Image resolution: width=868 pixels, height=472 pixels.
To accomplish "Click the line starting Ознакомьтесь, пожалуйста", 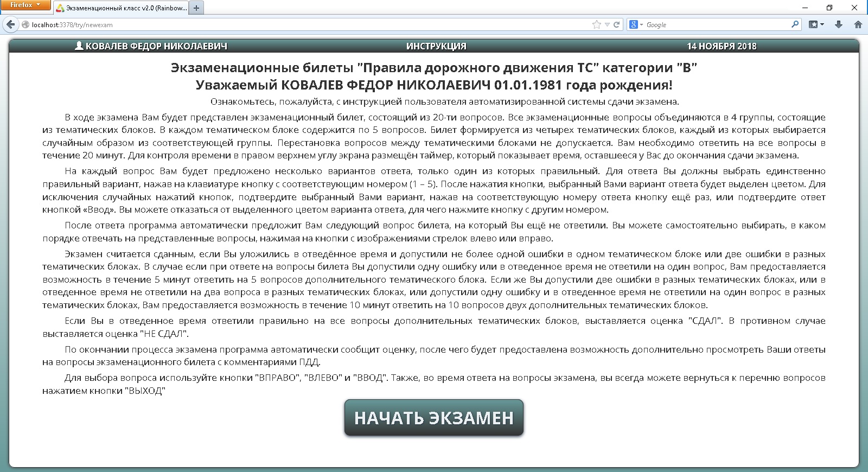I will [444, 101].
